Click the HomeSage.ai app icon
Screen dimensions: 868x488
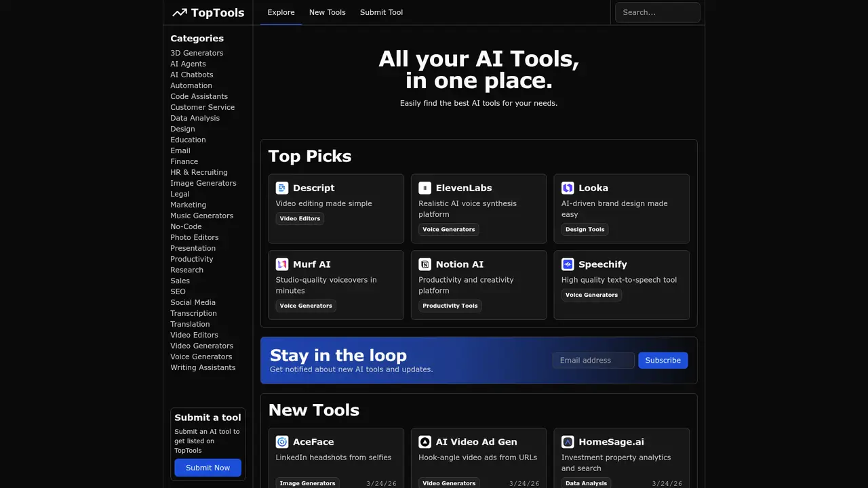point(568,442)
